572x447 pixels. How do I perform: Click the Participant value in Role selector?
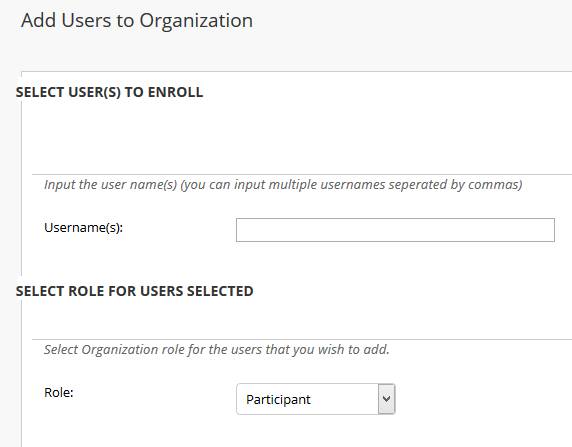click(278, 400)
